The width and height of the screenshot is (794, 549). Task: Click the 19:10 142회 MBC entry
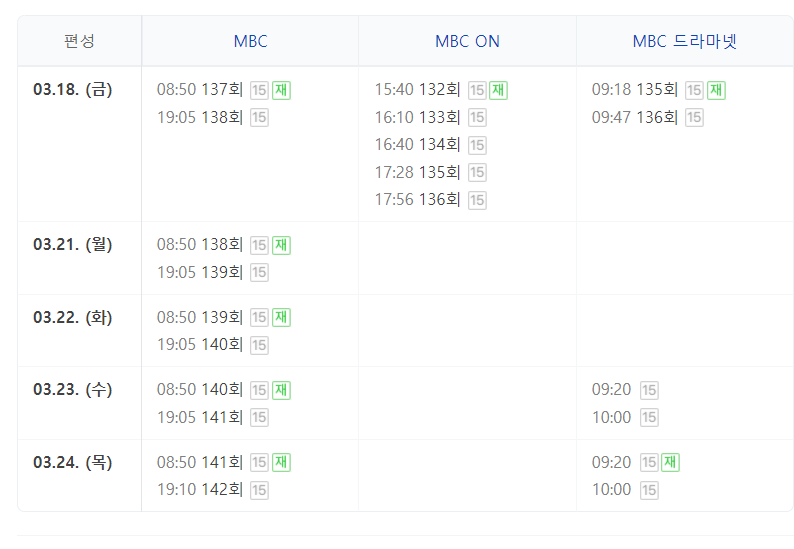(x=200, y=490)
